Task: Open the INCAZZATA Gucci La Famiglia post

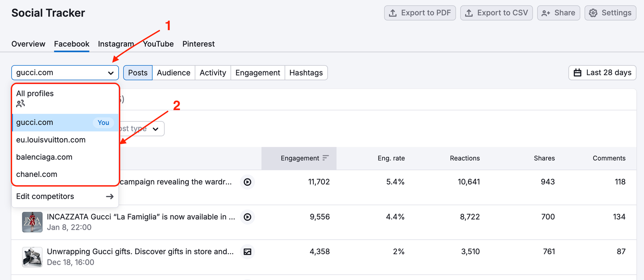Action: 141,217
